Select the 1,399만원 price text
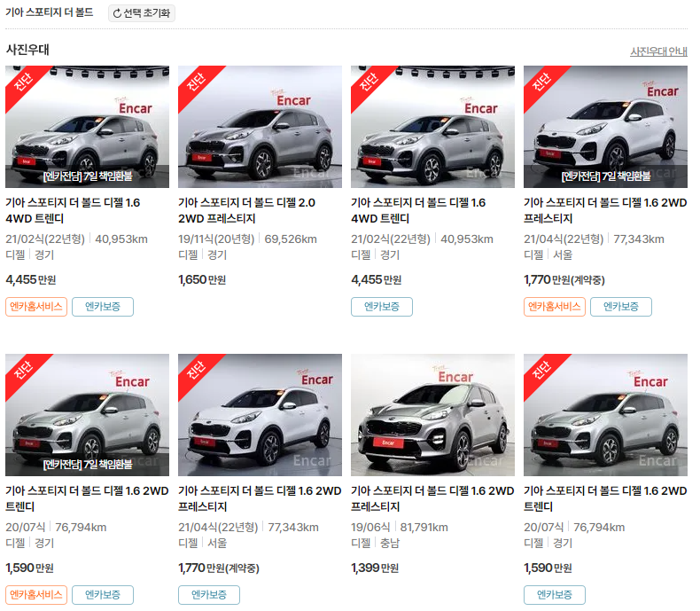The height and width of the screenshot is (611, 700). pos(375,568)
